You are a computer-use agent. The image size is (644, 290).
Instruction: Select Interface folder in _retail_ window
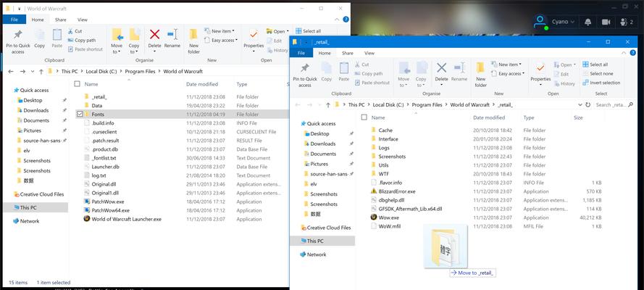coord(388,139)
